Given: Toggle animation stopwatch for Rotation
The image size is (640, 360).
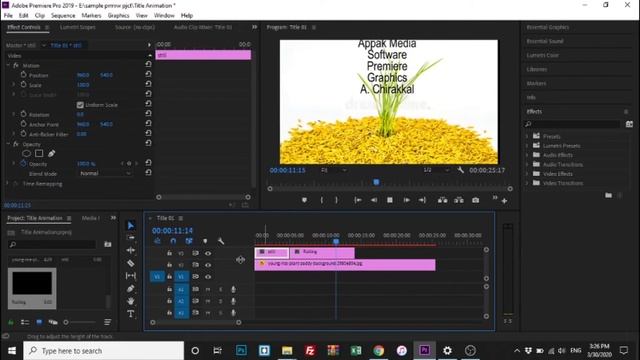Looking at the screenshot, I should [x=23, y=114].
